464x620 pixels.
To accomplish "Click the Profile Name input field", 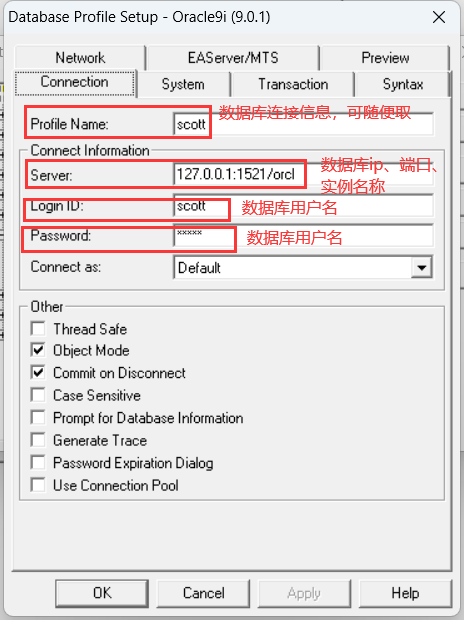I will [x=303, y=124].
